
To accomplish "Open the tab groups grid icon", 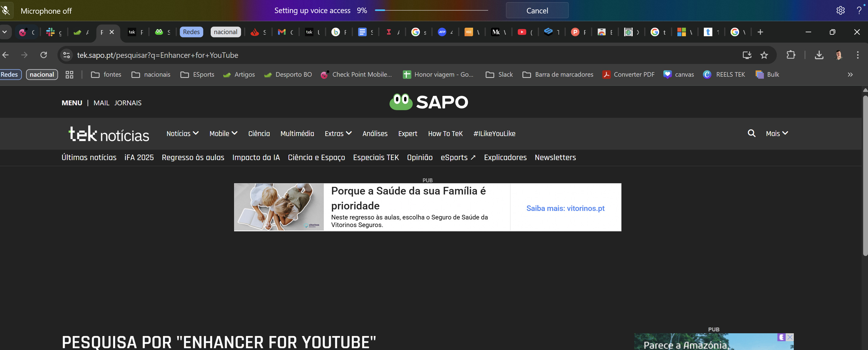I will (x=69, y=75).
